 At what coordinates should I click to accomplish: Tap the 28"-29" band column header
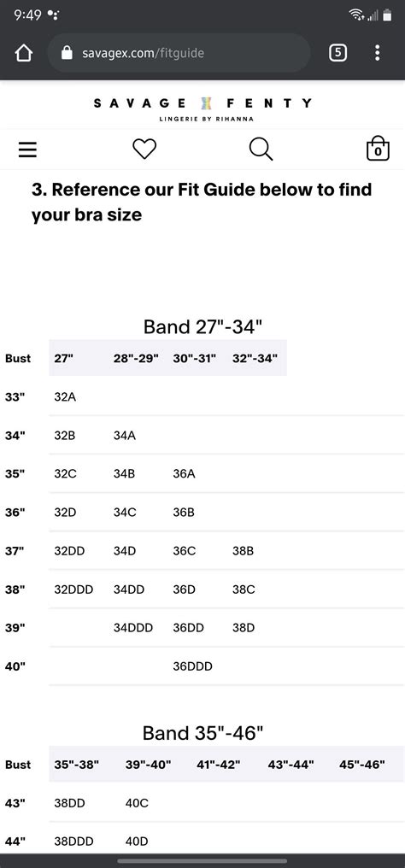tap(136, 358)
